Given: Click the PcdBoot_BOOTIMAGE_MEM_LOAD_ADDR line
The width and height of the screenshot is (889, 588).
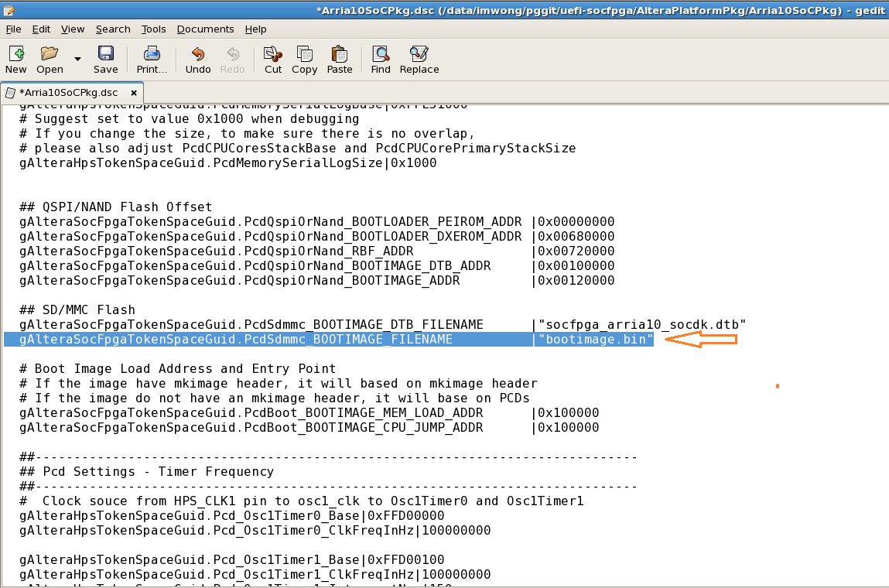Looking at the screenshot, I should (309, 413).
